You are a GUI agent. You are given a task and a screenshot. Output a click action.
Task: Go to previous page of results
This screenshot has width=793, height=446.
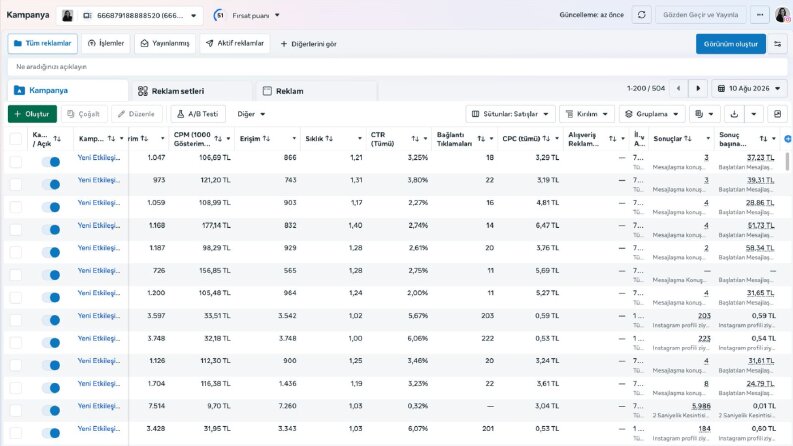pos(678,88)
